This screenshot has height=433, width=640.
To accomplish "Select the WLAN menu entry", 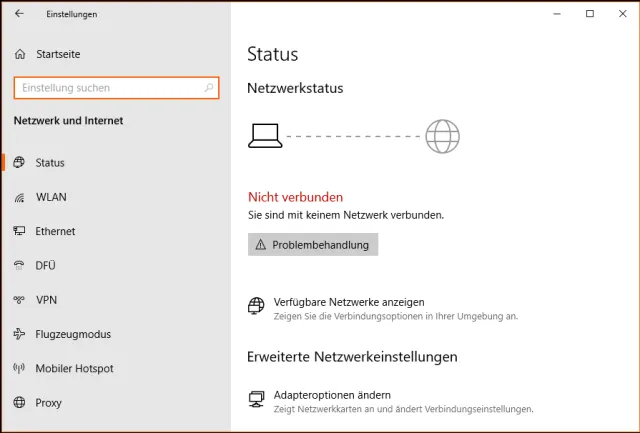I will click(51, 197).
